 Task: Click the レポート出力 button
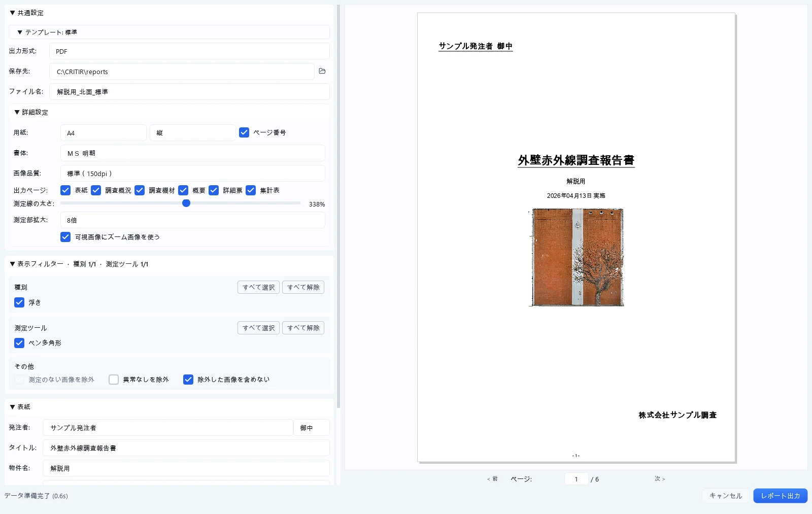(781, 496)
